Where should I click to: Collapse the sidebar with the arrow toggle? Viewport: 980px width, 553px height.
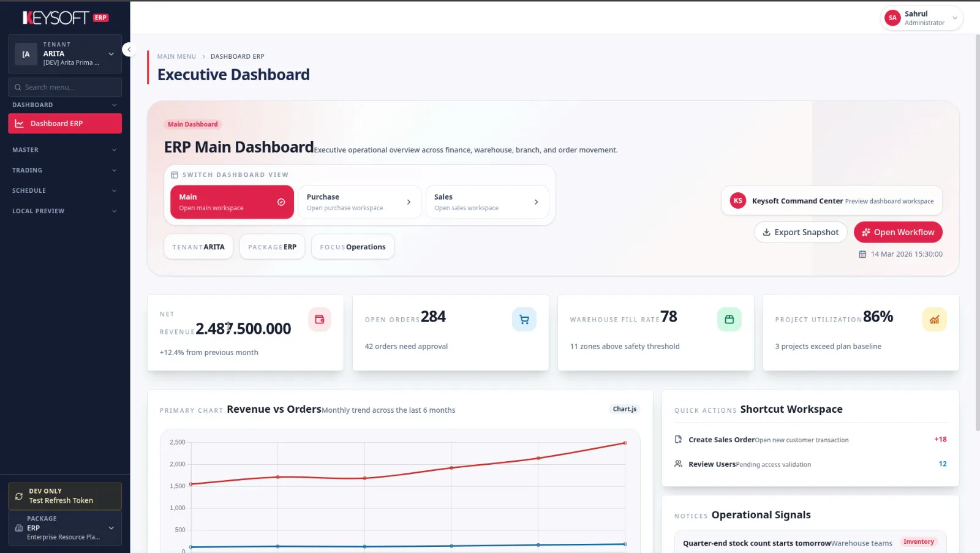tap(129, 50)
